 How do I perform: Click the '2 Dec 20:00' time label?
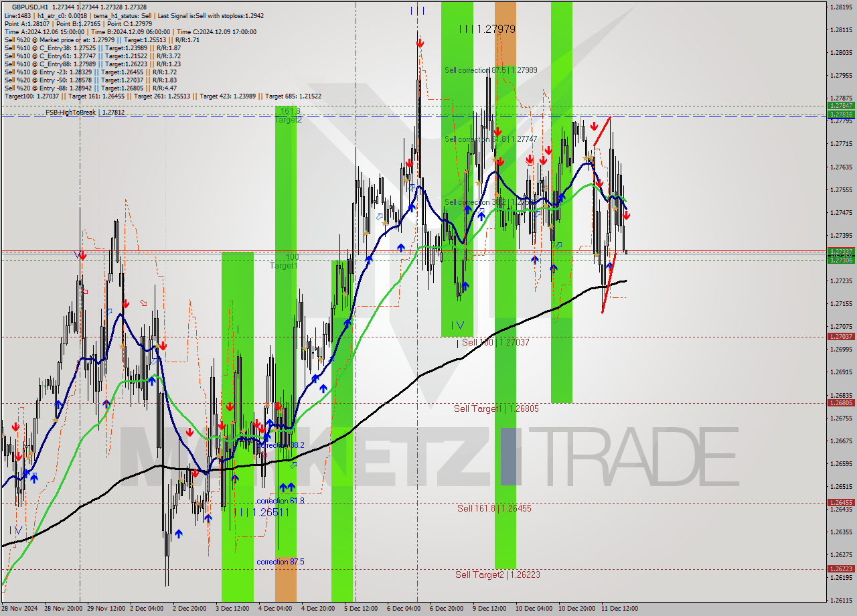pos(190,609)
